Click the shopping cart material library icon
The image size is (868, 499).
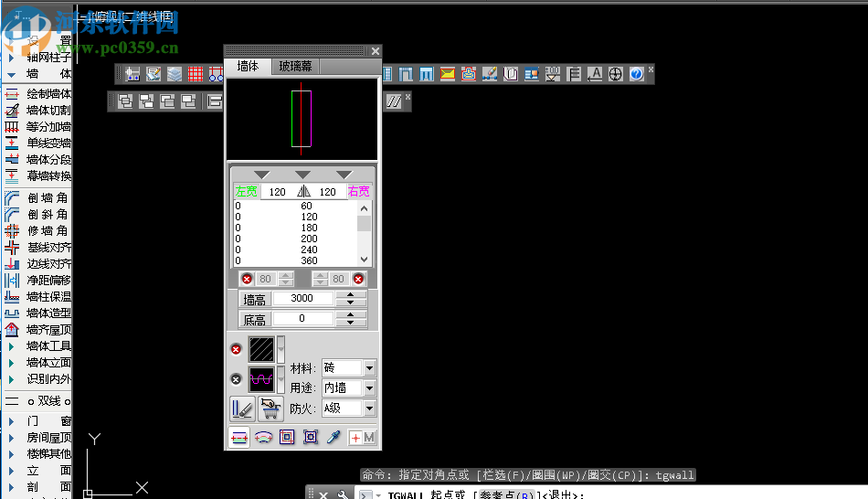[x=269, y=409]
